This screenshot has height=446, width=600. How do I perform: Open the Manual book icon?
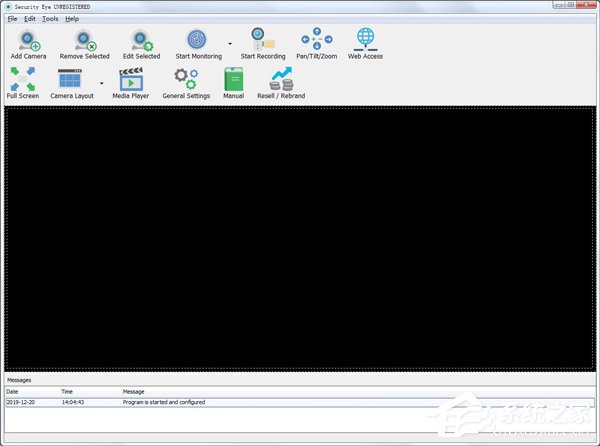tap(233, 80)
